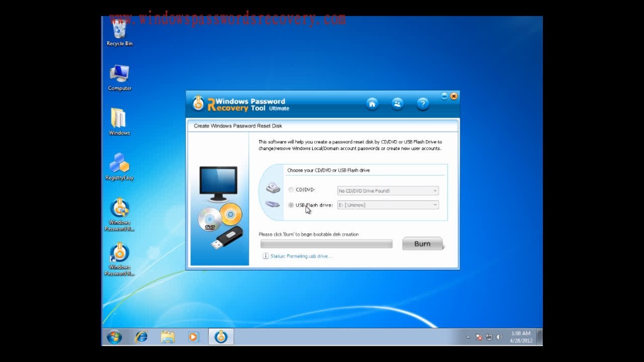Click the CD drive icon beside CD/DVD
Screen dimensions: 644x362
tap(273, 189)
